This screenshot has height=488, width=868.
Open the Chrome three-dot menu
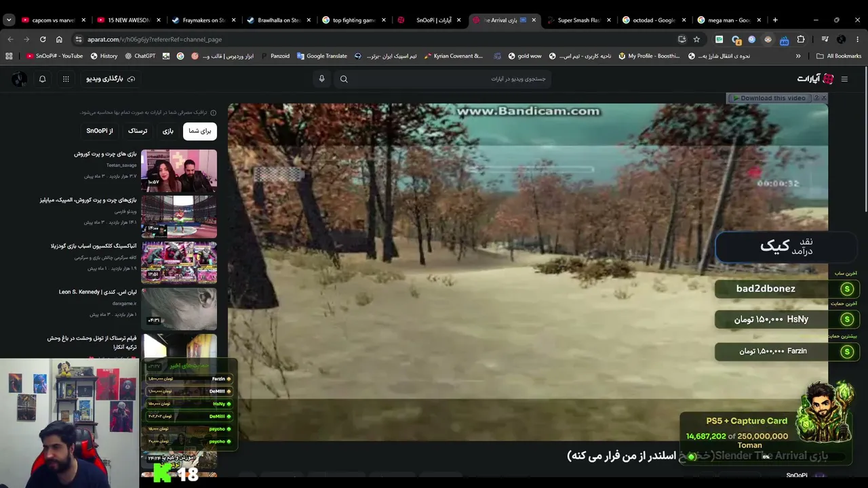(858, 39)
